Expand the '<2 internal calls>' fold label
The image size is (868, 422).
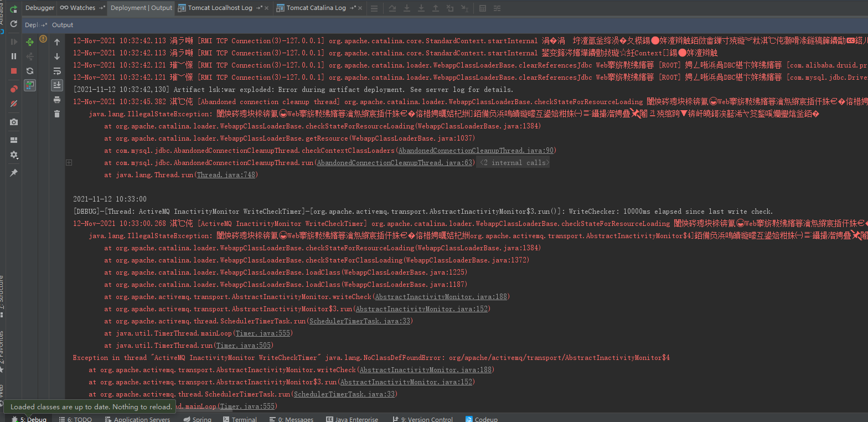click(x=513, y=163)
